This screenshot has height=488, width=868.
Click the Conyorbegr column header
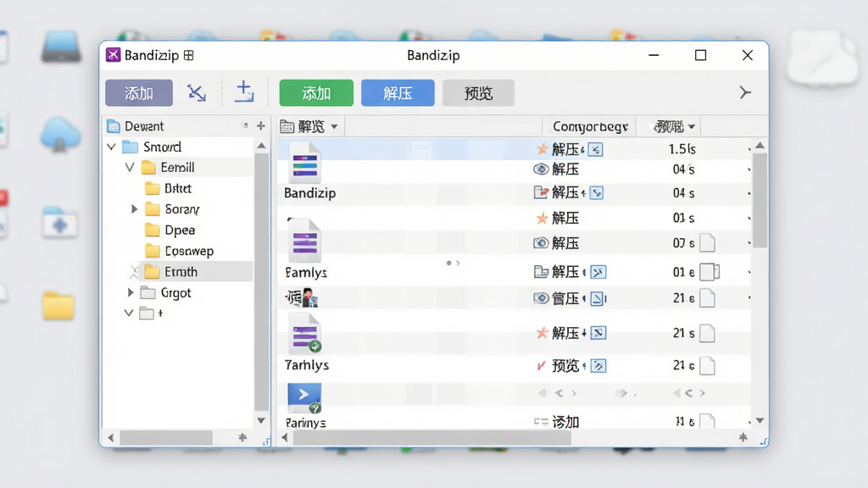(x=590, y=127)
